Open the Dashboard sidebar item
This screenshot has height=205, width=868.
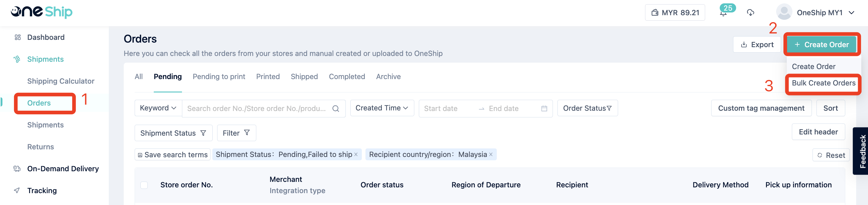(46, 37)
